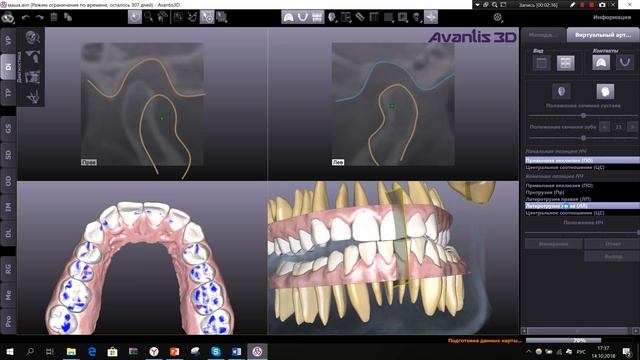Click the first diagnostics tool icon
The image size is (640, 360).
pos(32,38)
